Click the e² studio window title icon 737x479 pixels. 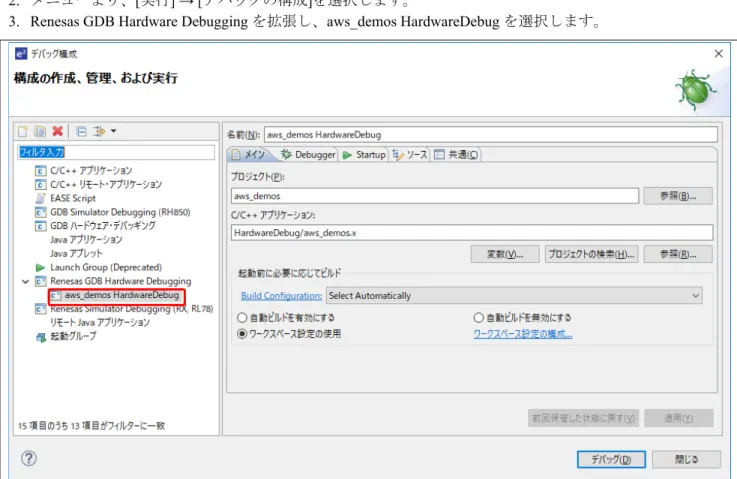click(21, 54)
